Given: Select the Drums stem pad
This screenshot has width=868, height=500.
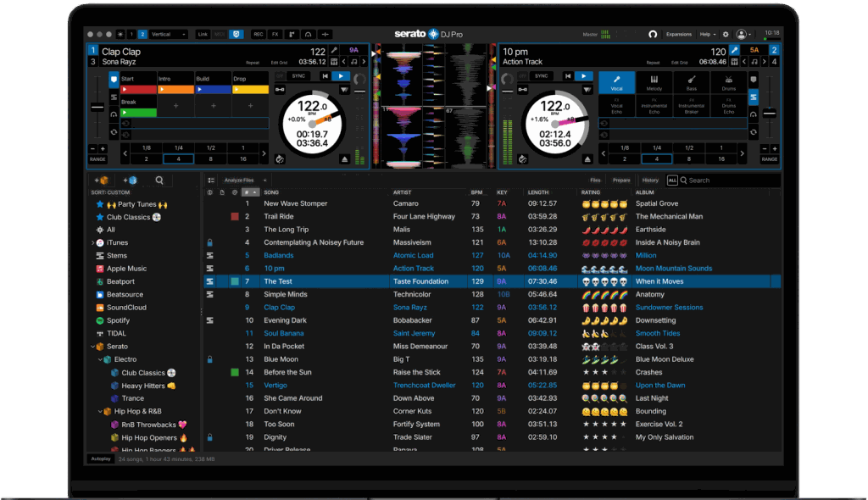Looking at the screenshot, I should (x=728, y=82).
